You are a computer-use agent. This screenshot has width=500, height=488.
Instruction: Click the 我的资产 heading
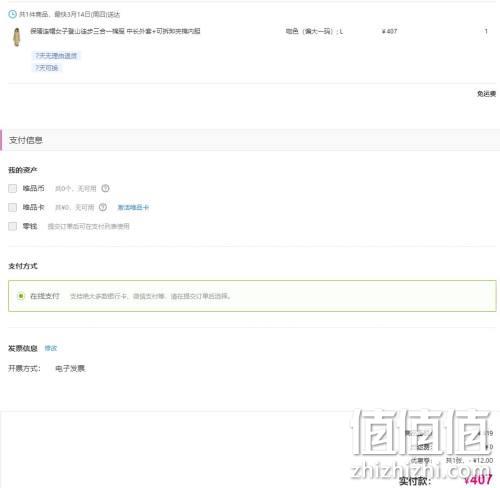click(23, 170)
